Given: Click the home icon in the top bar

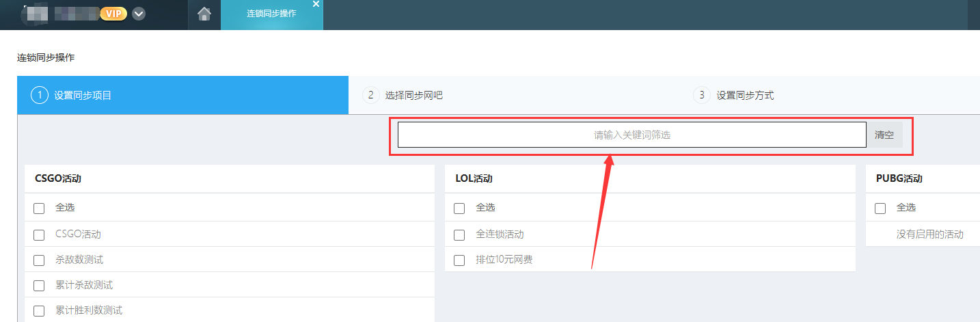Looking at the screenshot, I should (x=204, y=14).
